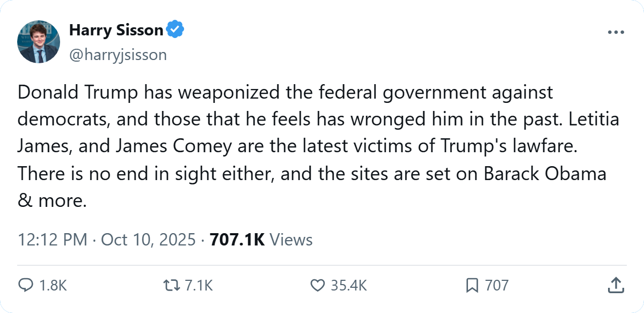View the 707.1K Views analytics
Screen dimensions: 644x313
(261, 239)
